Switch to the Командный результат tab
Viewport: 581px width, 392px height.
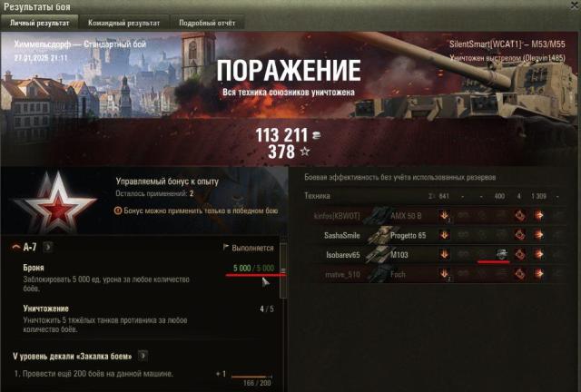123,23
